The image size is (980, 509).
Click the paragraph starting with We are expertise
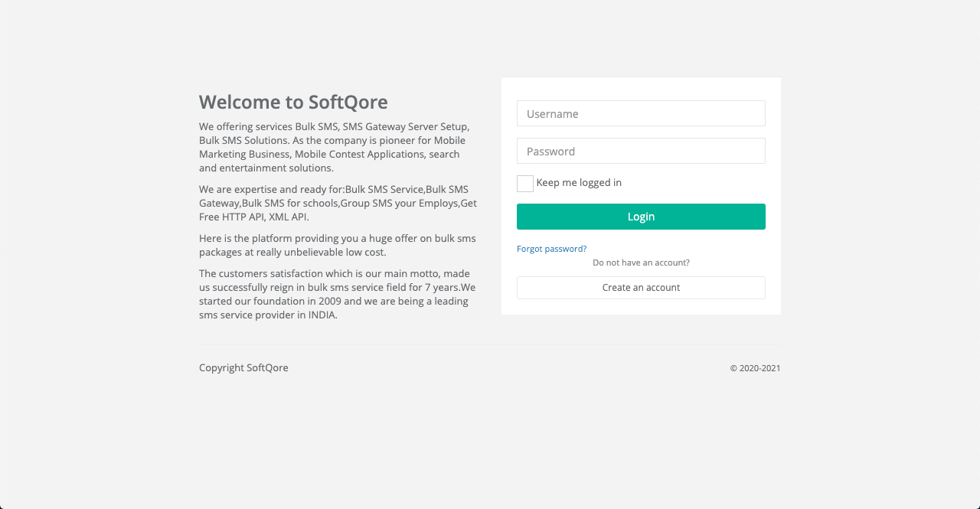click(x=338, y=203)
